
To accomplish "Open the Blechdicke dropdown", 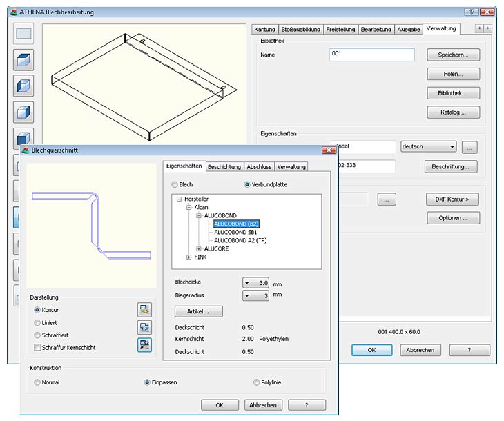I will 247,282.
